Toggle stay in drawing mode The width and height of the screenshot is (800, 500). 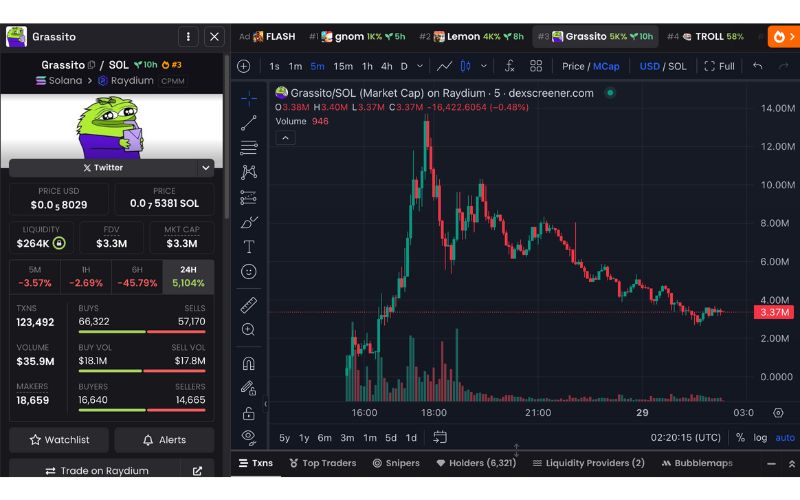(248, 388)
